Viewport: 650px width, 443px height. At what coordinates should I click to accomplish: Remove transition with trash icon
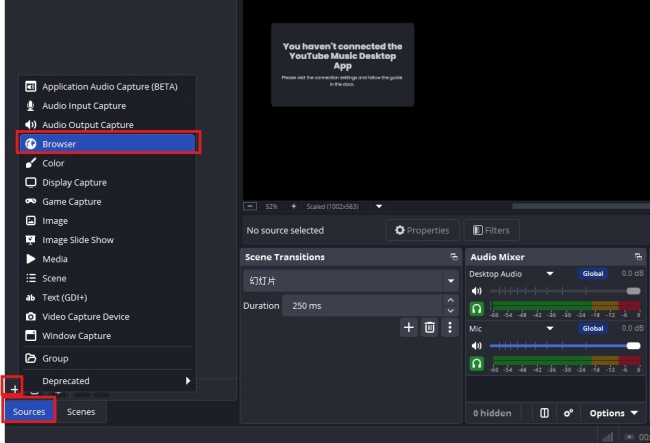pos(429,327)
